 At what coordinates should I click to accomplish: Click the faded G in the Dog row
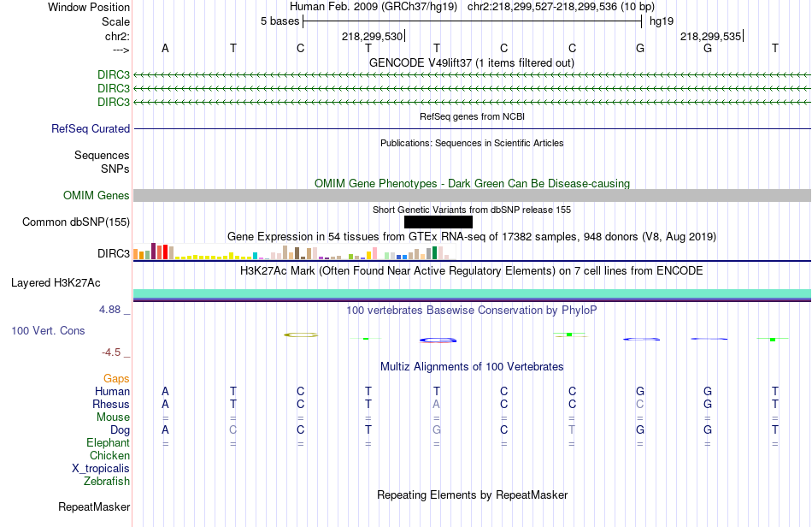437,429
